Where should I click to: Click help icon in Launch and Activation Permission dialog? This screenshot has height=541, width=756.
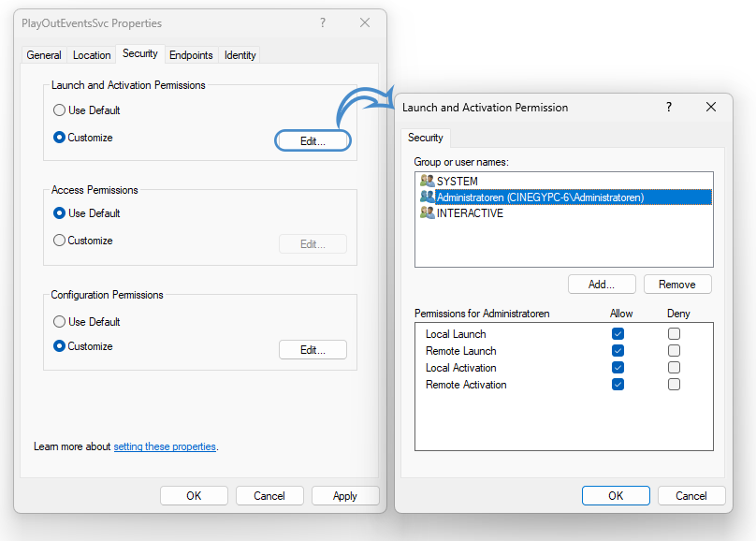click(668, 108)
